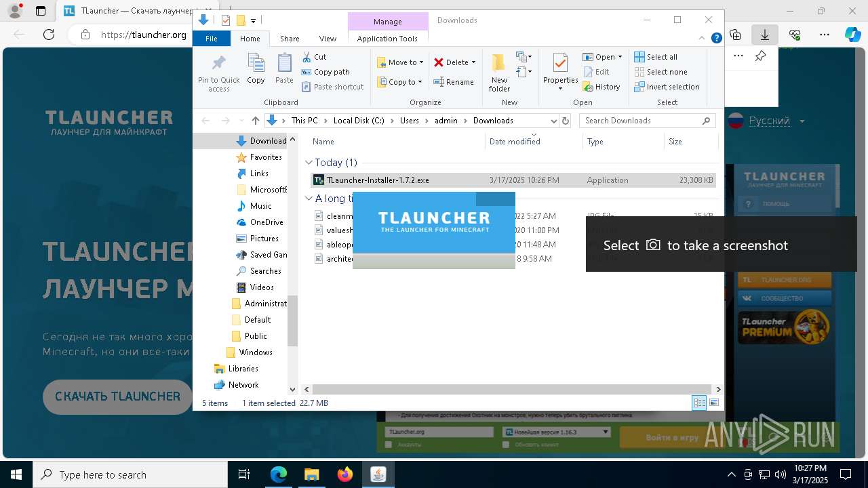This screenshot has height=488, width=868.
Task: Click the Edge Downloads toolbar icon
Action: [765, 34]
